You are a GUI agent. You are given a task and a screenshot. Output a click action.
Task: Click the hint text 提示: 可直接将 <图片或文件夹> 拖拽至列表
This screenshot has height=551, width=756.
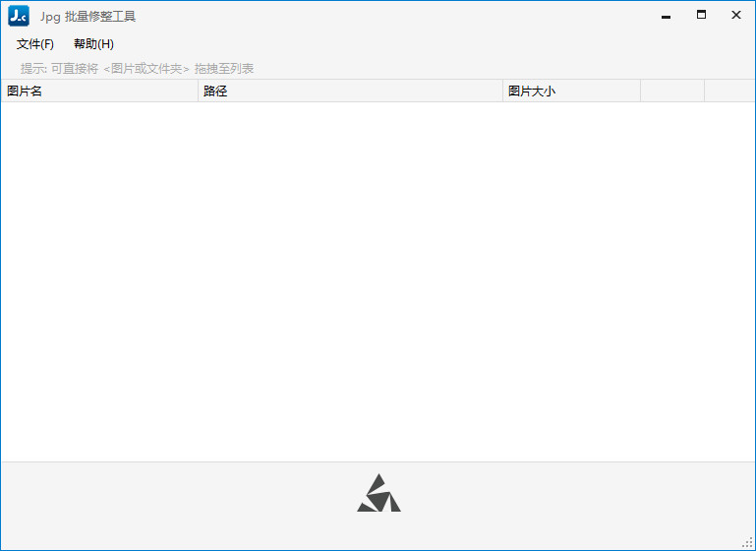pyautogui.click(x=137, y=69)
